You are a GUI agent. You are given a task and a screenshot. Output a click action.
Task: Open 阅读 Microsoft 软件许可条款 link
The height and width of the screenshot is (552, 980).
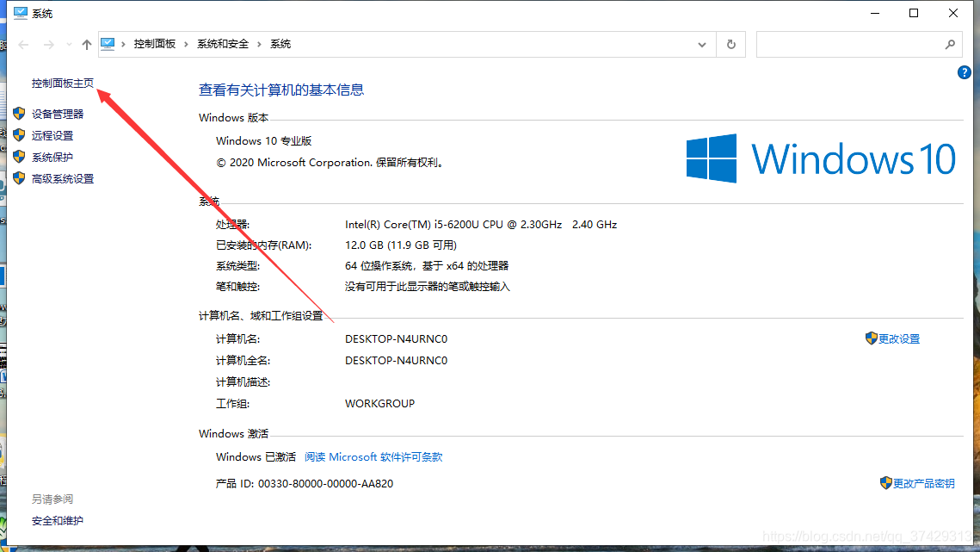(x=373, y=457)
